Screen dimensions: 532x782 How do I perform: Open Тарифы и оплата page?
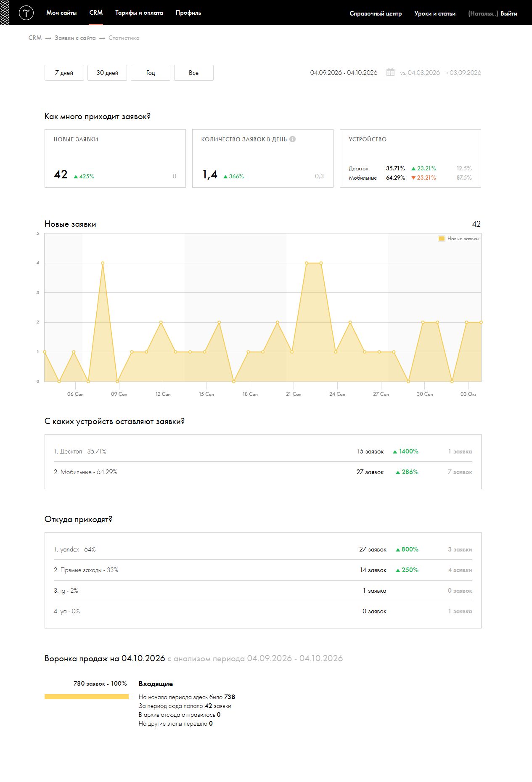pos(139,13)
